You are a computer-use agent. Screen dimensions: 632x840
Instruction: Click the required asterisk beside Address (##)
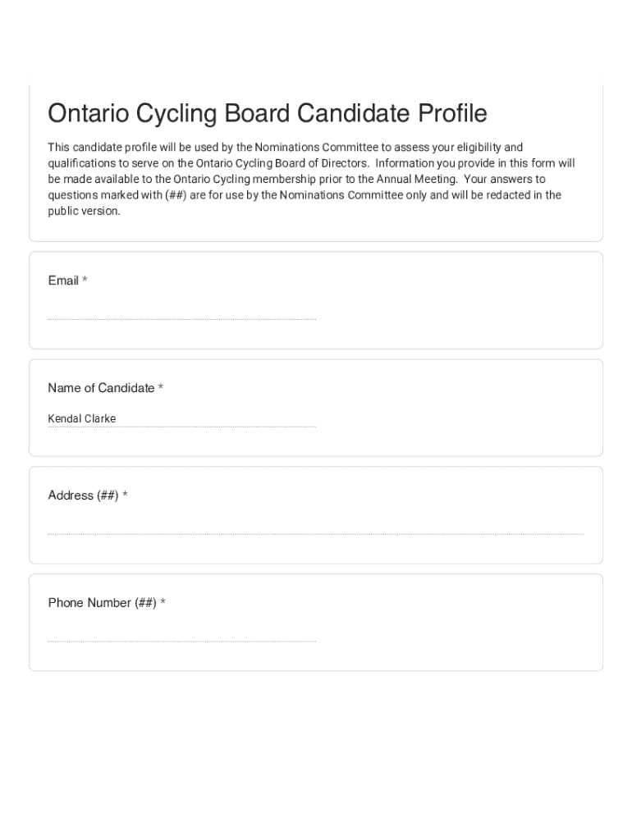(x=125, y=495)
